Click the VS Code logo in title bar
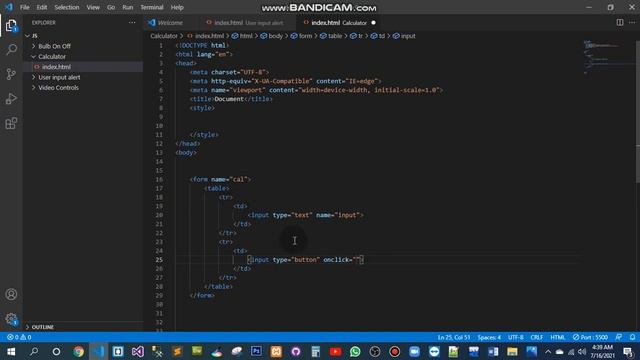 [9, 7]
